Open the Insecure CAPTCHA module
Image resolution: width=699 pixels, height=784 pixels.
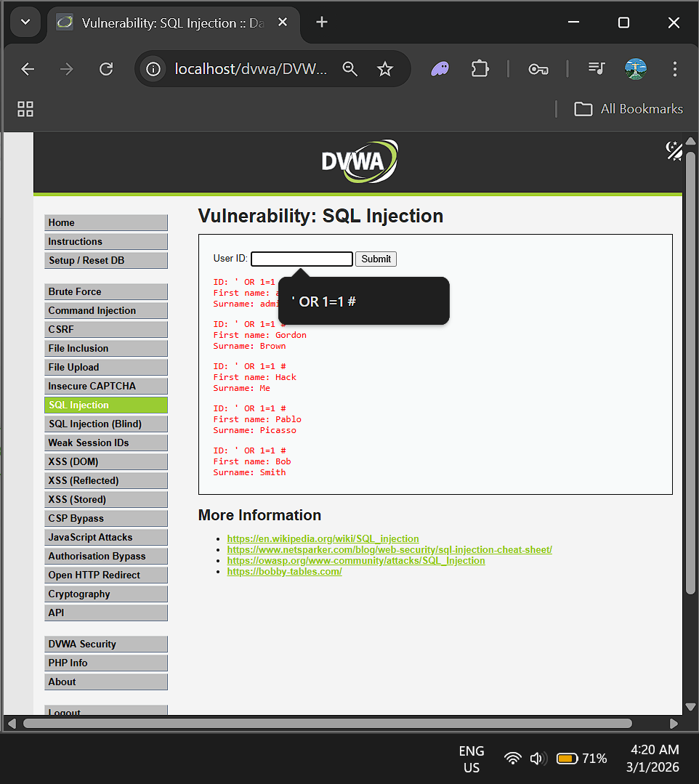tap(106, 386)
